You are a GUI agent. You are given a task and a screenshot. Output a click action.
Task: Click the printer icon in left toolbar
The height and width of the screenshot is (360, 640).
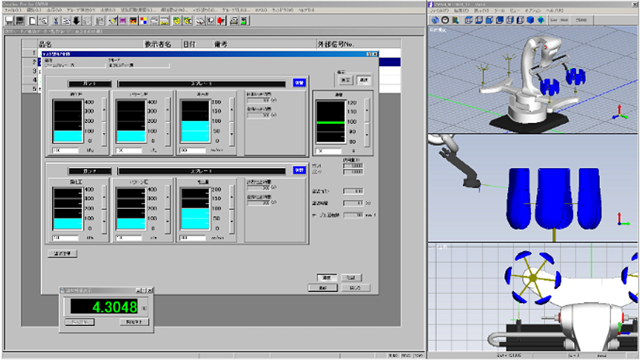[233, 20]
